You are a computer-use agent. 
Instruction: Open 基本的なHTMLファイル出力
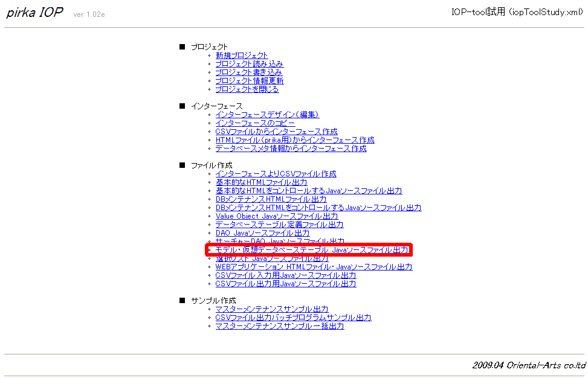pos(261,182)
